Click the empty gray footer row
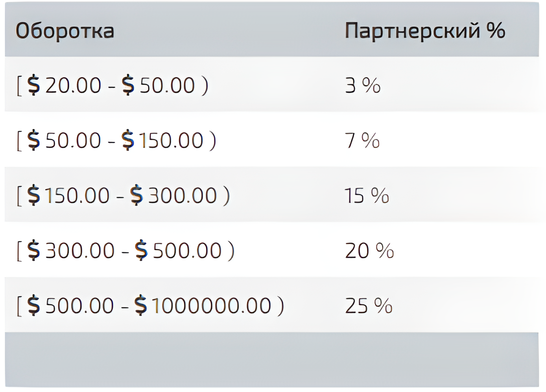The width and height of the screenshot is (546, 392). tap(272, 359)
